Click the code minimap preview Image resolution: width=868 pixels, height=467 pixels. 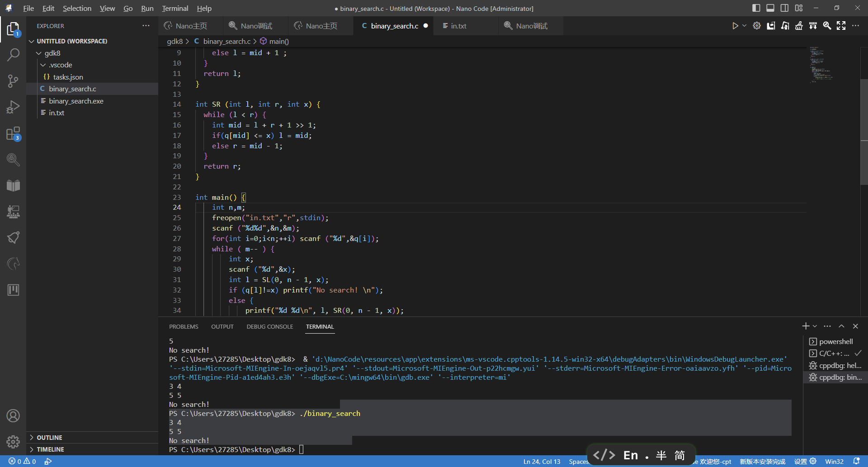coord(821,64)
